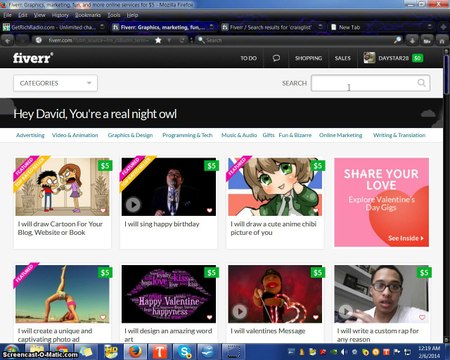Favorite the photo ad gig heart icon
This screenshot has height=360, width=450.
[x=103, y=317]
